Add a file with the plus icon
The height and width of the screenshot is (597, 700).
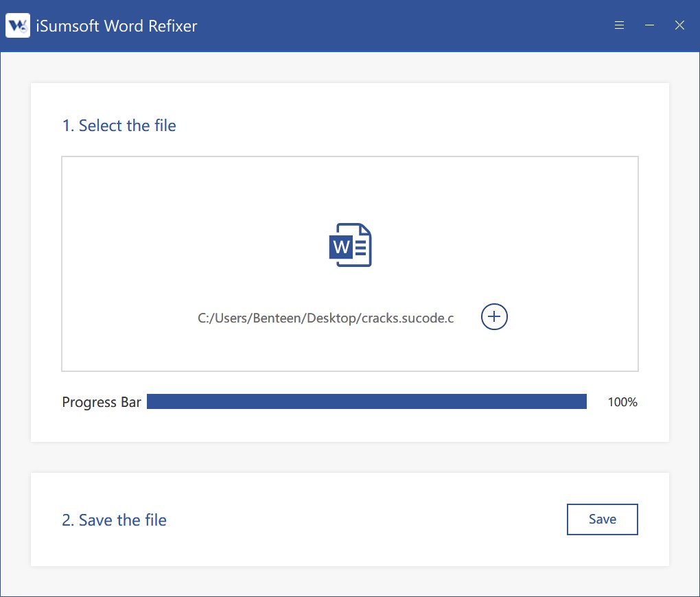pos(494,317)
